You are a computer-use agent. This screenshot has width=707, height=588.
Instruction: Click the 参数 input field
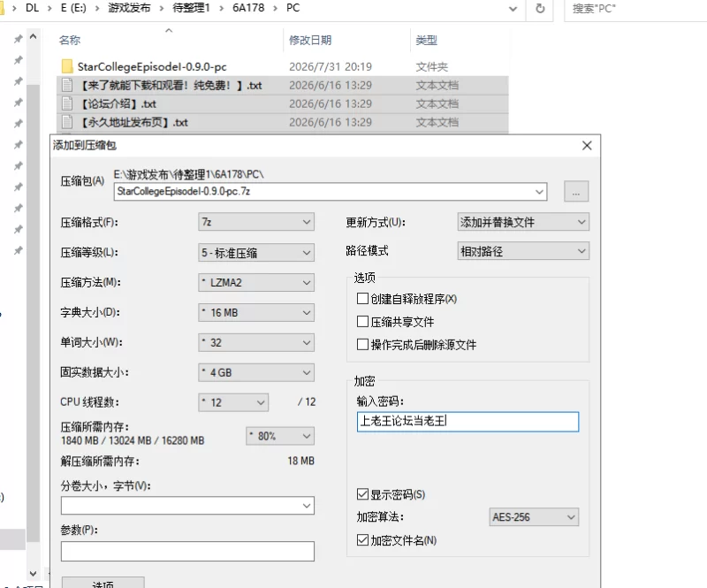pos(187,552)
